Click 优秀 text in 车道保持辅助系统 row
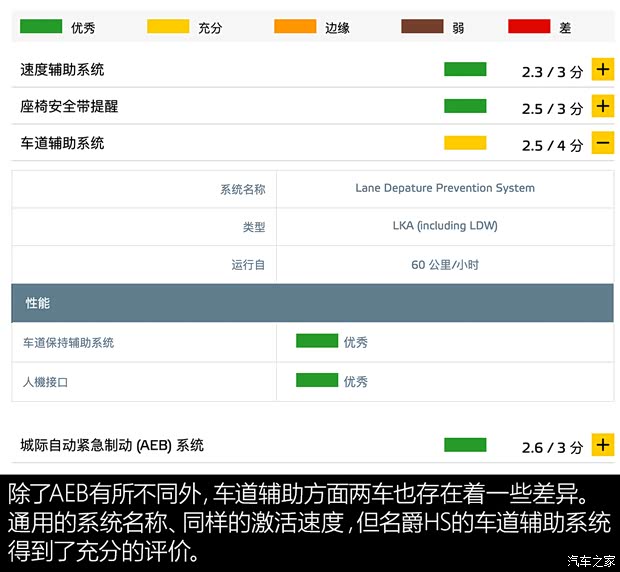The height and width of the screenshot is (572, 620). point(355,342)
